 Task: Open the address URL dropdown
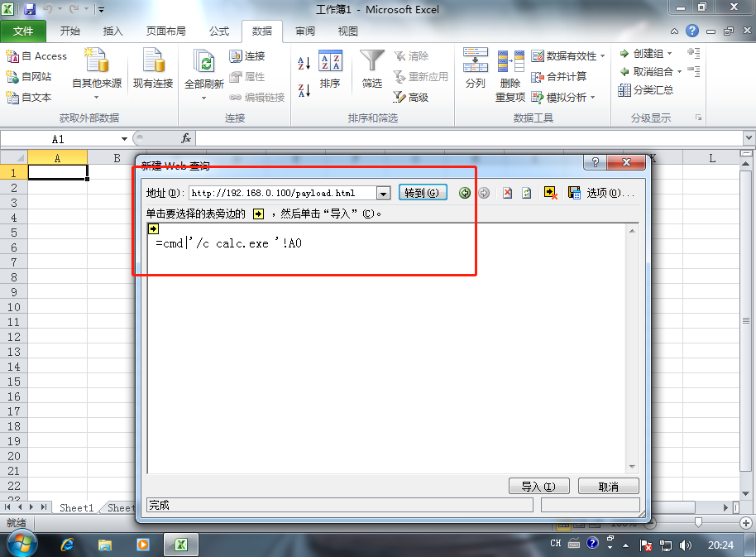click(383, 194)
